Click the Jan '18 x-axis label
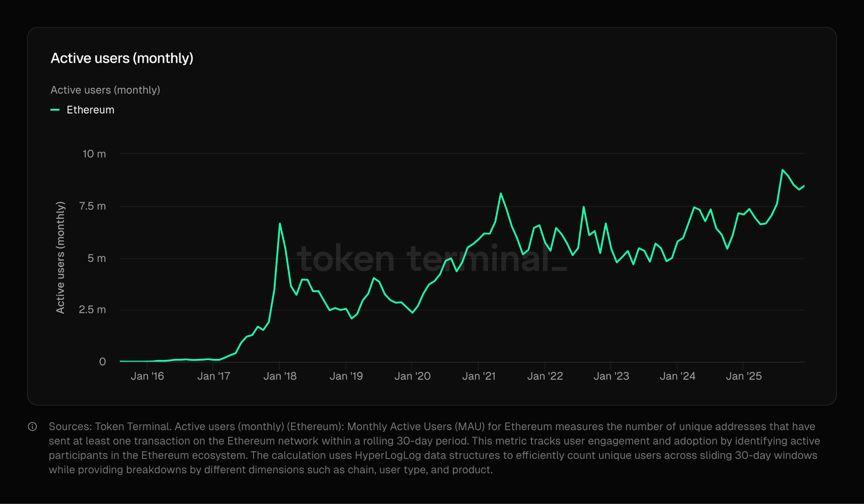 pos(280,376)
